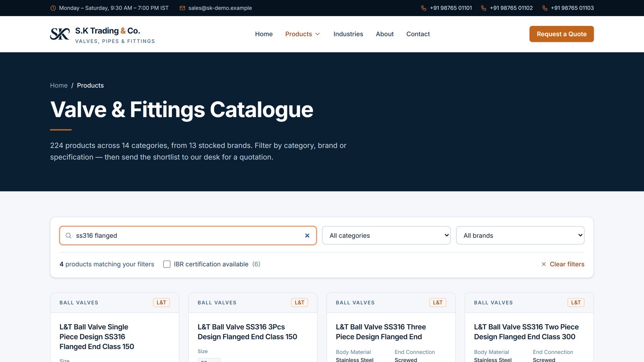Click the Products breadcrumb text
Screen dimensions: 644x362
click(x=91, y=85)
